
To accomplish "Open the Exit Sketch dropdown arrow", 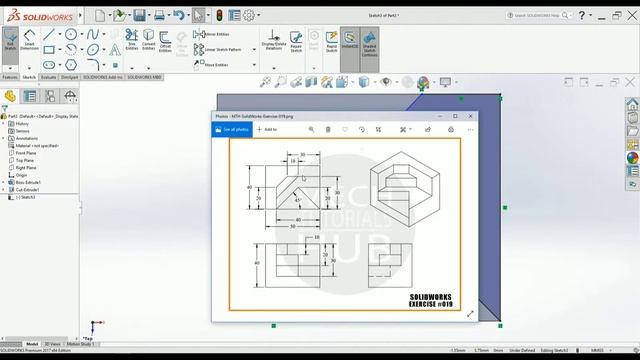I will coord(10,68).
